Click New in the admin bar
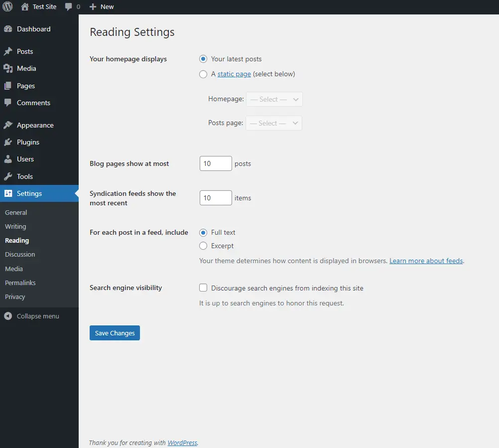 click(x=107, y=6)
